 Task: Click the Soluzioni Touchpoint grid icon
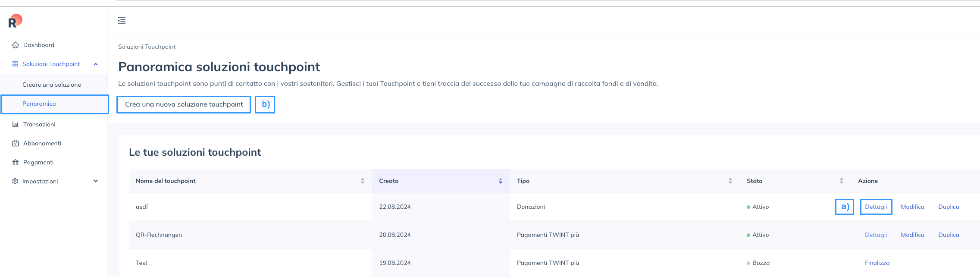click(15, 64)
